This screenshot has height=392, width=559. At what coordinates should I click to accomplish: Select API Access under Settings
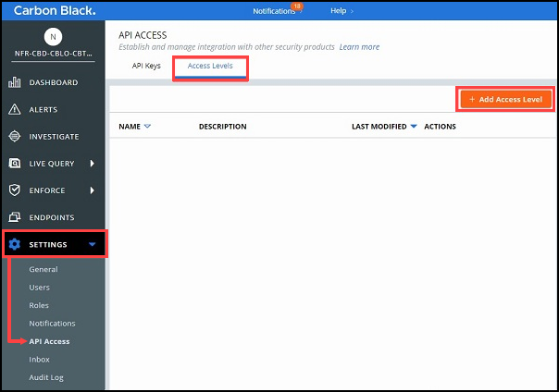tap(49, 341)
